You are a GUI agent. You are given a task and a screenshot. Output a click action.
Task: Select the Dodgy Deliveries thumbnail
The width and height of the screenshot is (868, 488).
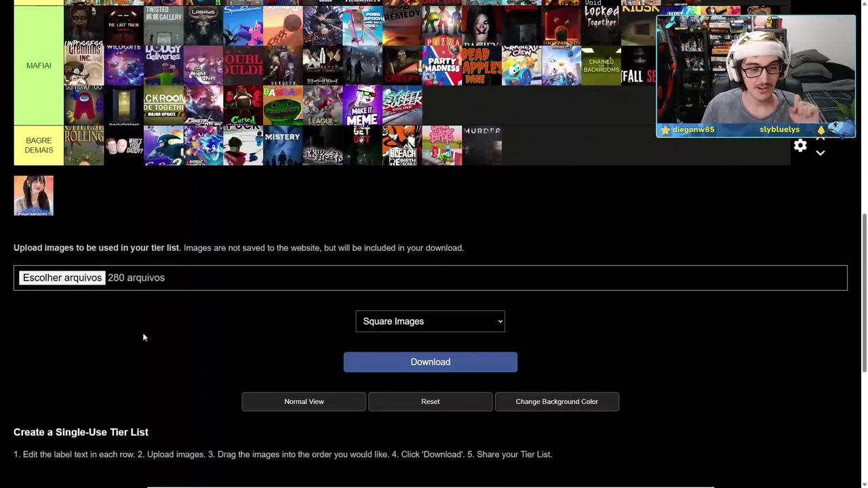pyautogui.click(x=163, y=65)
